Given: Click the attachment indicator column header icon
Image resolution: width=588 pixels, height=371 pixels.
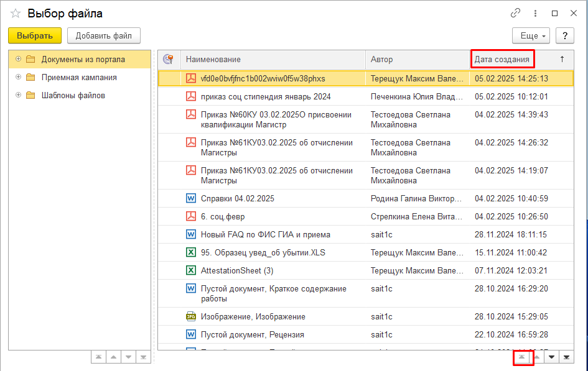Looking at the screenshot, I should click(168, 59).
